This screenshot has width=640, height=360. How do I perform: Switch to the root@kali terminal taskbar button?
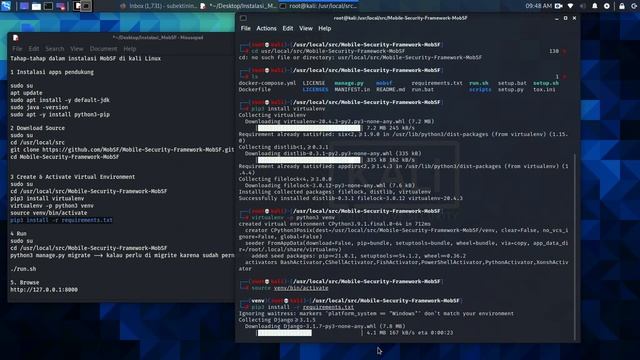point(318,6)
